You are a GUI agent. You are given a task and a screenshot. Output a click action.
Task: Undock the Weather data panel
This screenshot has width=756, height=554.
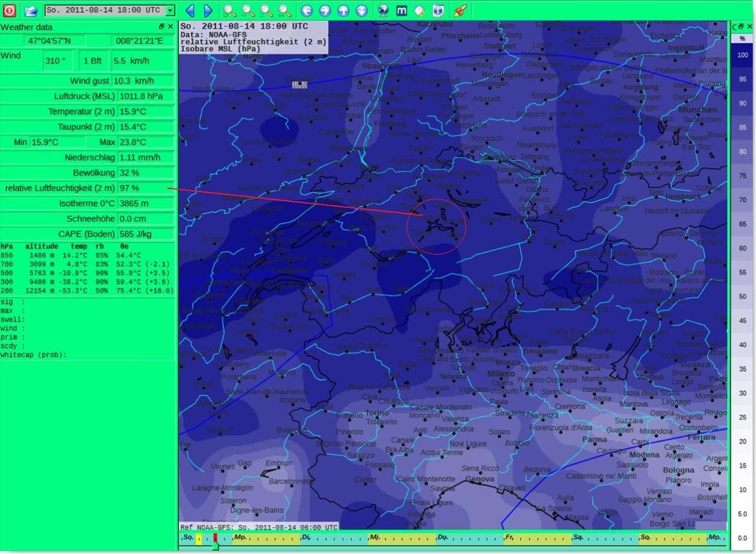tap(161, 26)
